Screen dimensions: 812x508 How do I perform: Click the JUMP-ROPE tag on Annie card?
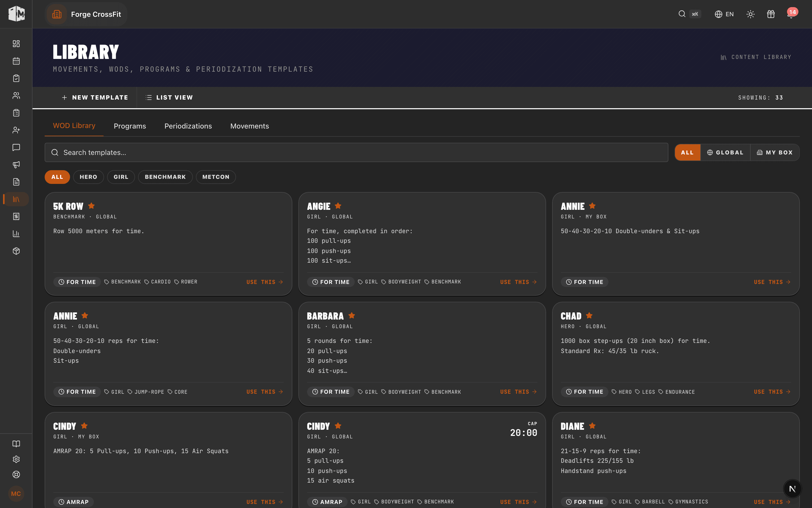tap(146, 392)
